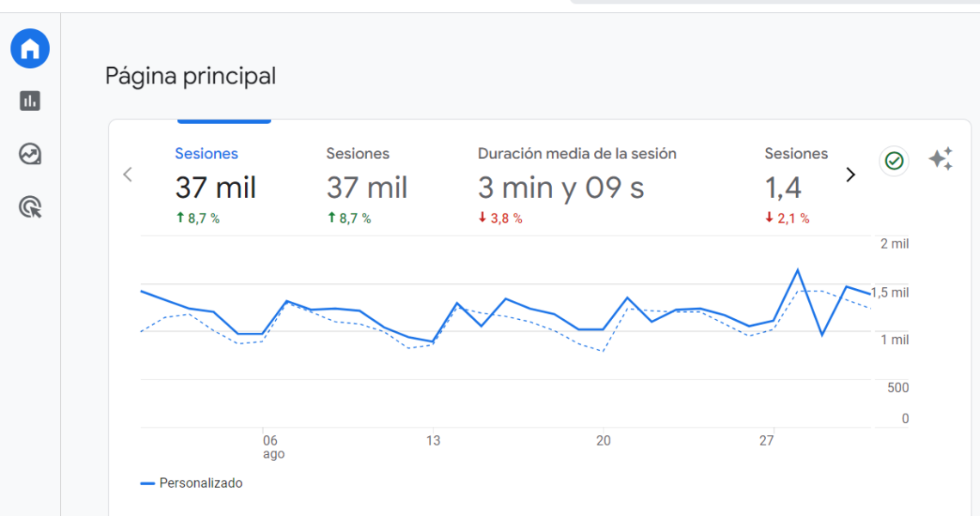Viewport: 980px width, 516px height.
Task: Click the red 2,1 % decrease value
Action: click(787, 218)
